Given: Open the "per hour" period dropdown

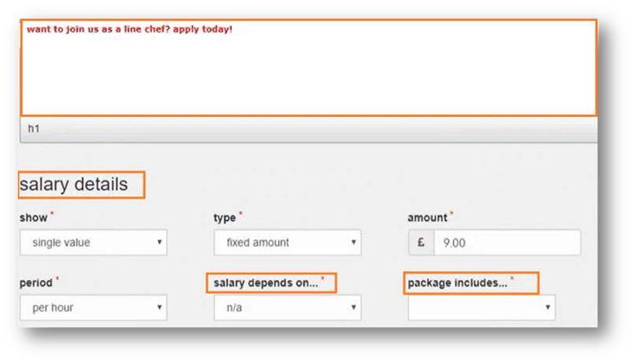Looking at the screenshot, I should pyautogui.click(x=93, y=308).
